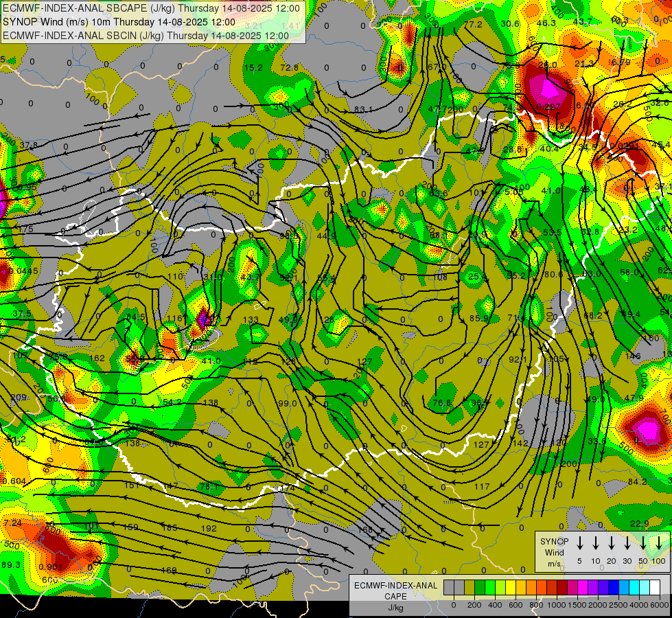Select the pure blue swatch in CAPE legend
Viewport: 672px width, 618px height.
tap(614, 587)
